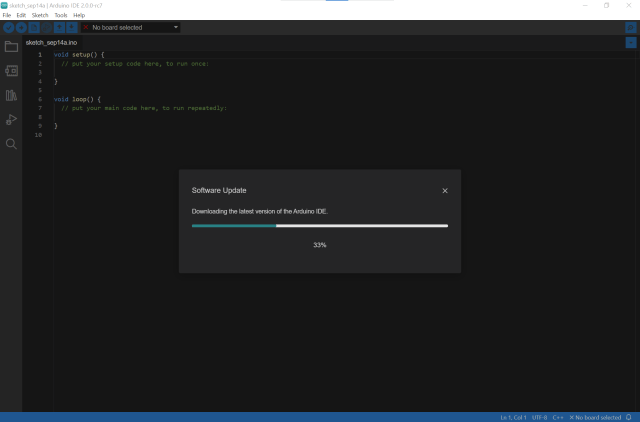Open the Serial Monitor icon

[631, 27]
